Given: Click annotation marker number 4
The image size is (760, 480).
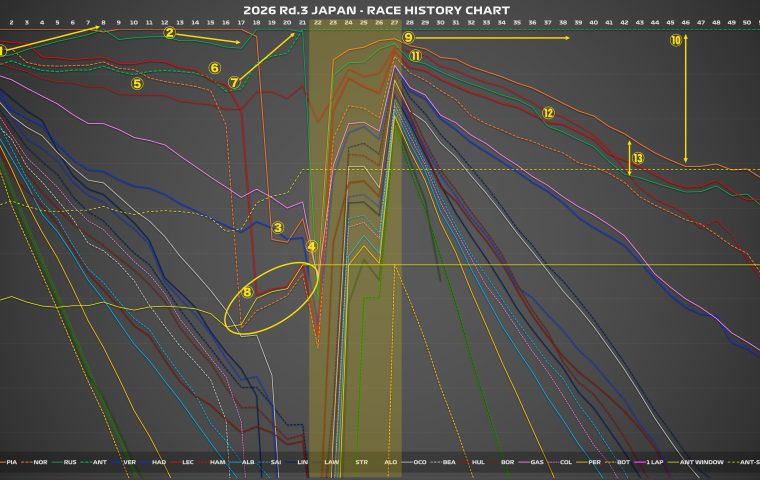Looking at the screenshot, I should point(311,246).
